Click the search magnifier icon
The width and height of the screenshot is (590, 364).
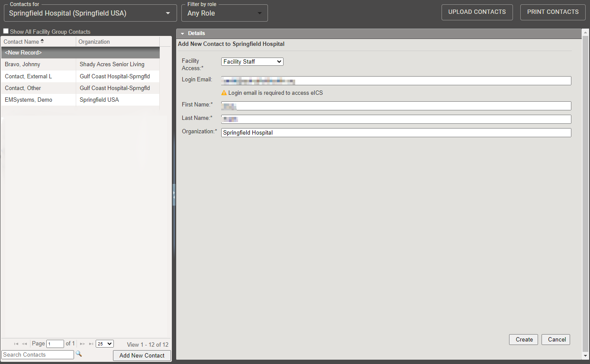click(78, 354)
